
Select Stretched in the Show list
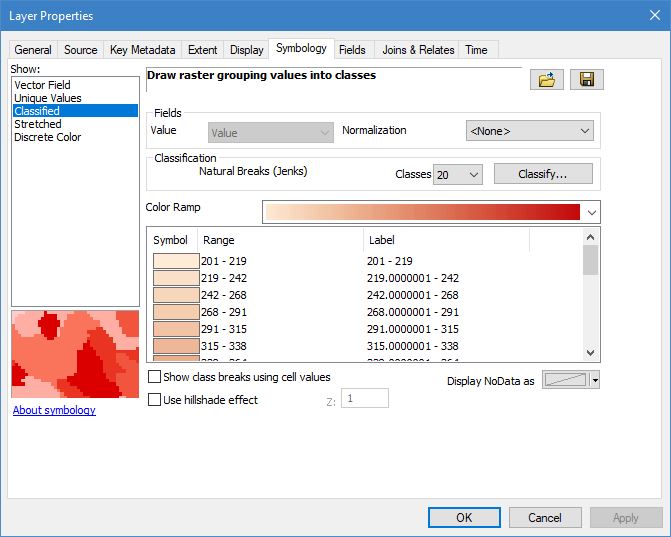38,124
